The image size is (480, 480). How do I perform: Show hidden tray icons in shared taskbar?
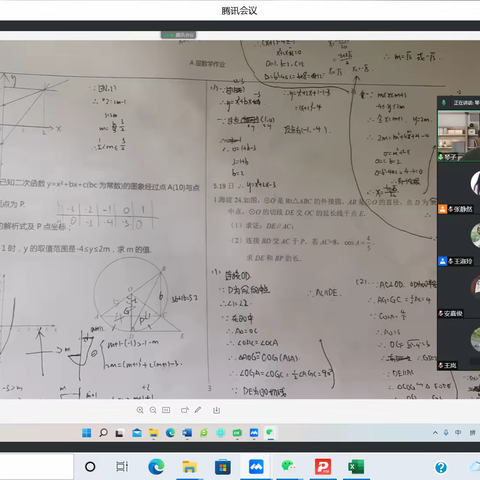tap(435, 433)
